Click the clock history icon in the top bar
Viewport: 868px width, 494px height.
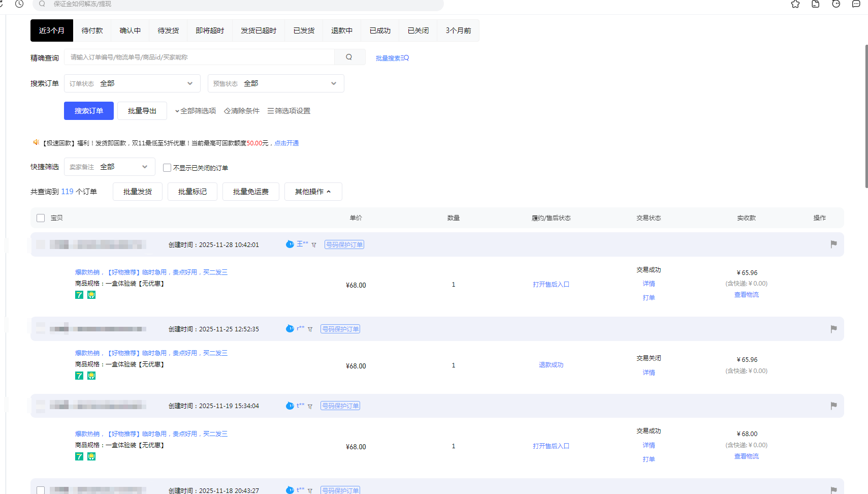[19, 4]
